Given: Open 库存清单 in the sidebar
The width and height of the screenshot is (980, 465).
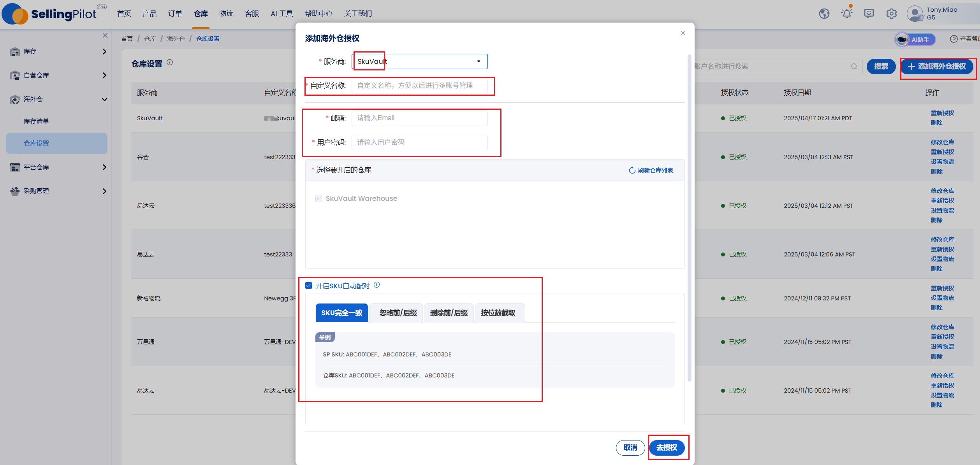Looking at the screenshot, I should click(x=36, y=121).
